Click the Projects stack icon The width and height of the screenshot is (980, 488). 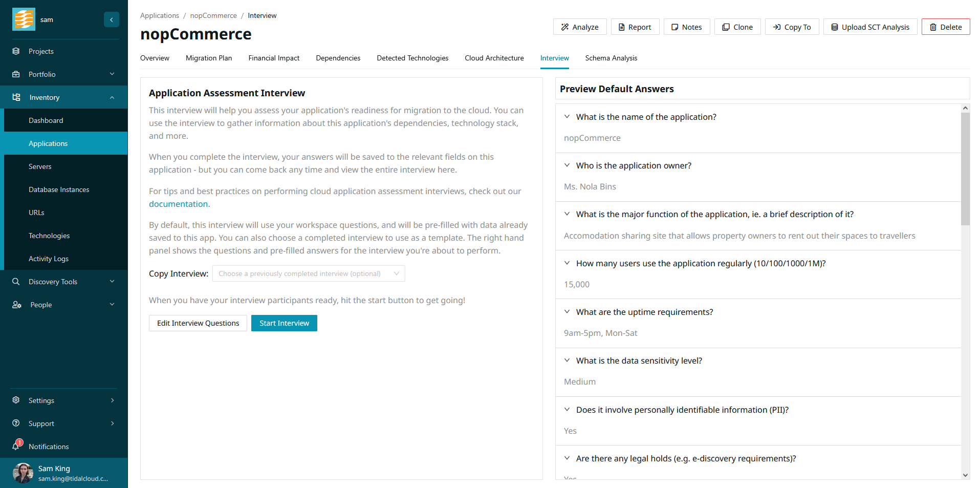click(x=16, y=51)
